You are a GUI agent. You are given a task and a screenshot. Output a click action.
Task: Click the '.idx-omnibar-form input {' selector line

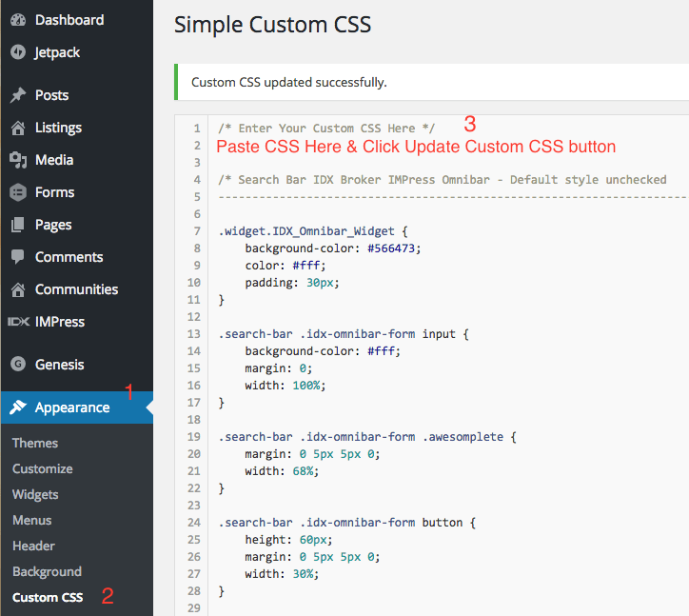click(344, 334)
